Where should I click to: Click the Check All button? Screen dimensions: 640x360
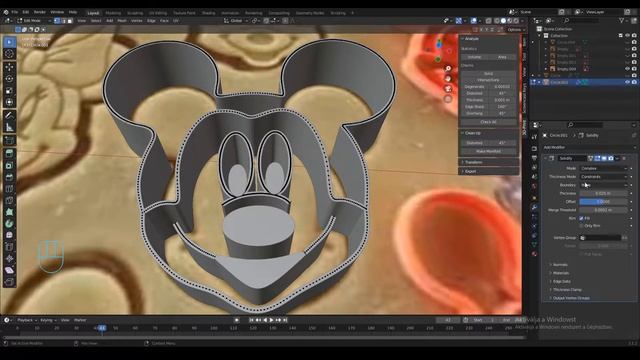[x=489, y=122]
